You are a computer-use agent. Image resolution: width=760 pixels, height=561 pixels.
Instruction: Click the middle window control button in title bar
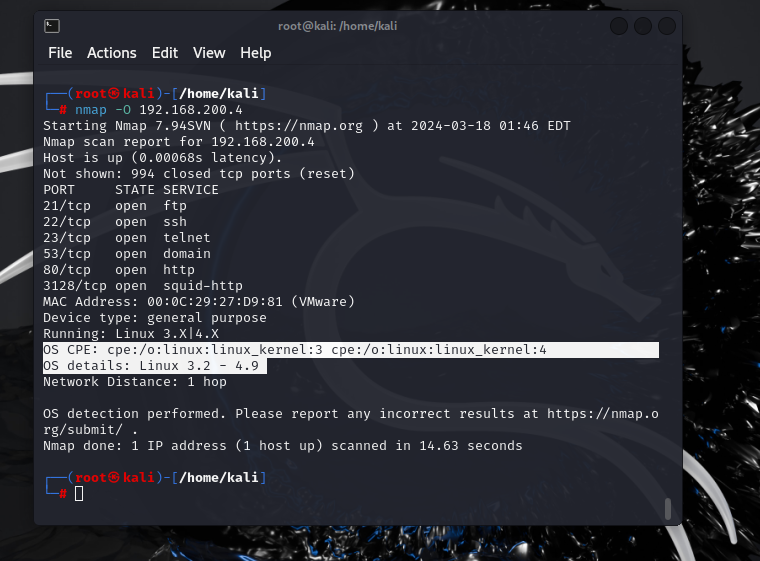[x=643, y=26]
